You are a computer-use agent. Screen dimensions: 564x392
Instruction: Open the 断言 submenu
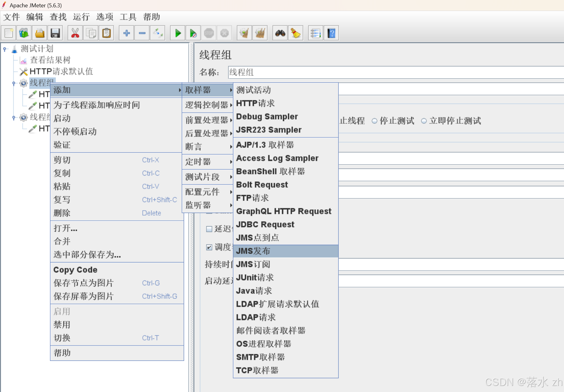(x=208, y=147)
